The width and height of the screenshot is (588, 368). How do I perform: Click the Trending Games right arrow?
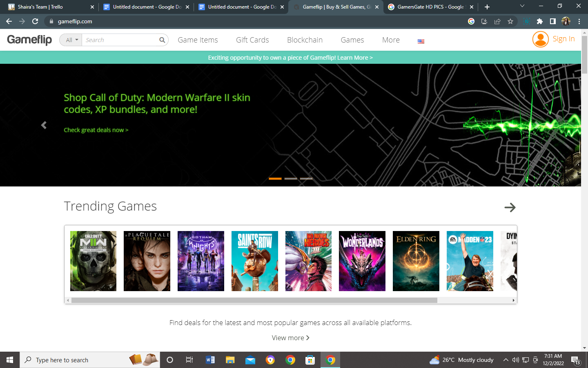point(510,207)
